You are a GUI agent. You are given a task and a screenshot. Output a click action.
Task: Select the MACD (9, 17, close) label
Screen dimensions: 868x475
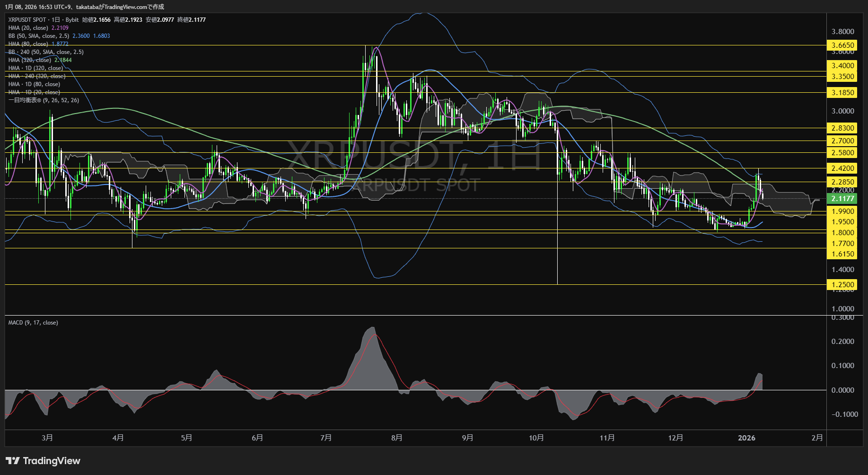click(x=33, y=323)
